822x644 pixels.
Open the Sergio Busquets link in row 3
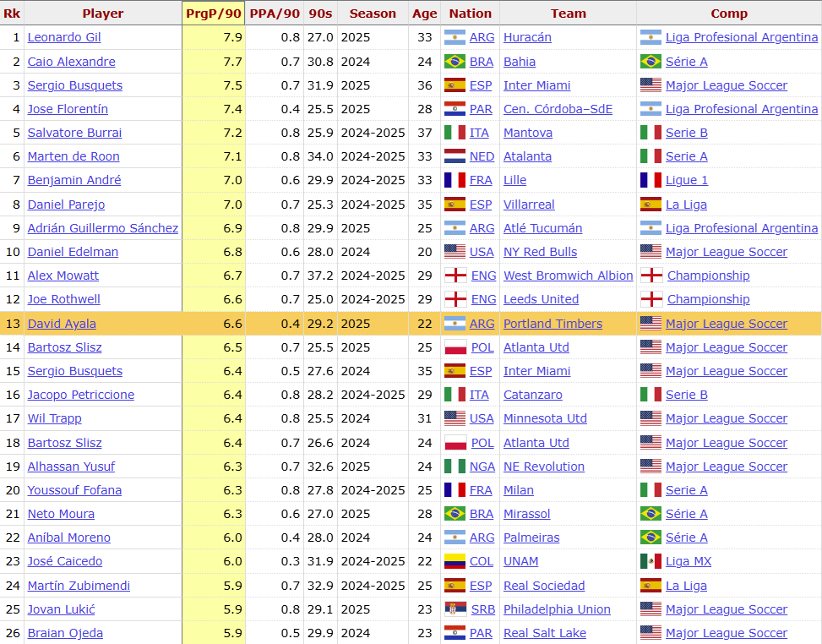pos(75,85)
